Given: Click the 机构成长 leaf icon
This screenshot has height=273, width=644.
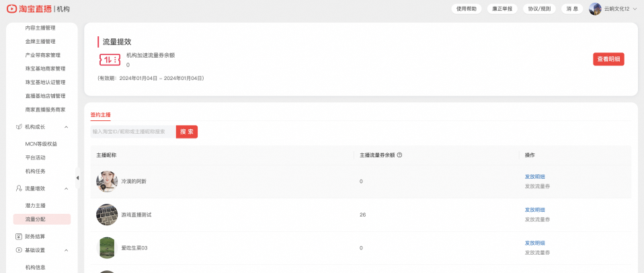Looking at the screenshot, I should pos(18,127).
